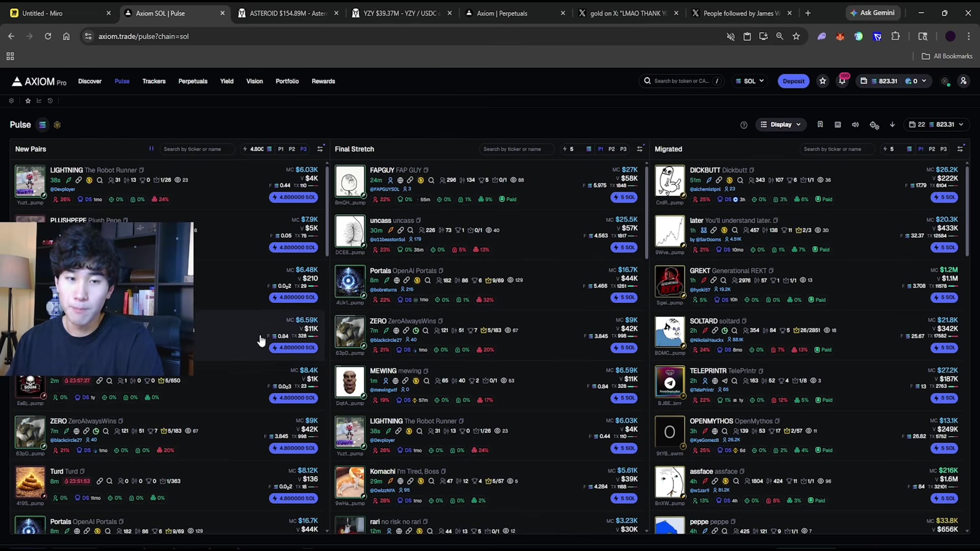The image size is (980, 551).
Task: Click the down arrow icon in Pulse toolbar
Action: (x=892, y=124)
